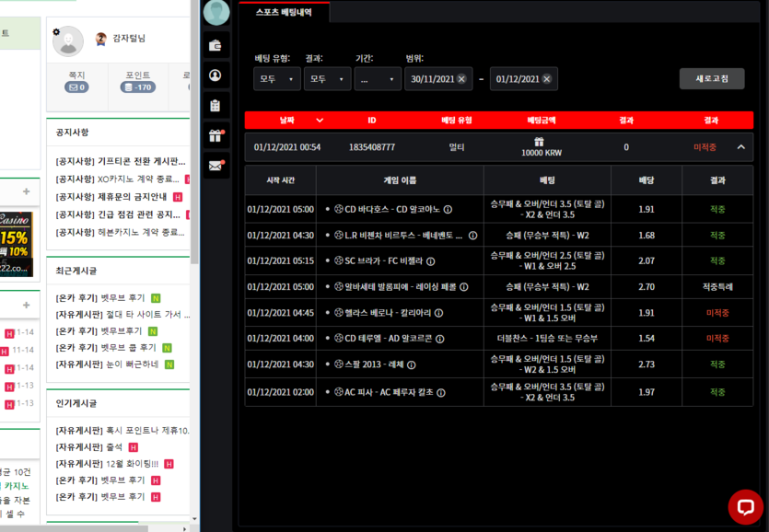This screenshot has width=769, height=532.
Task: Open notice 긴급 점검 관련 공지
Action: 118,214
